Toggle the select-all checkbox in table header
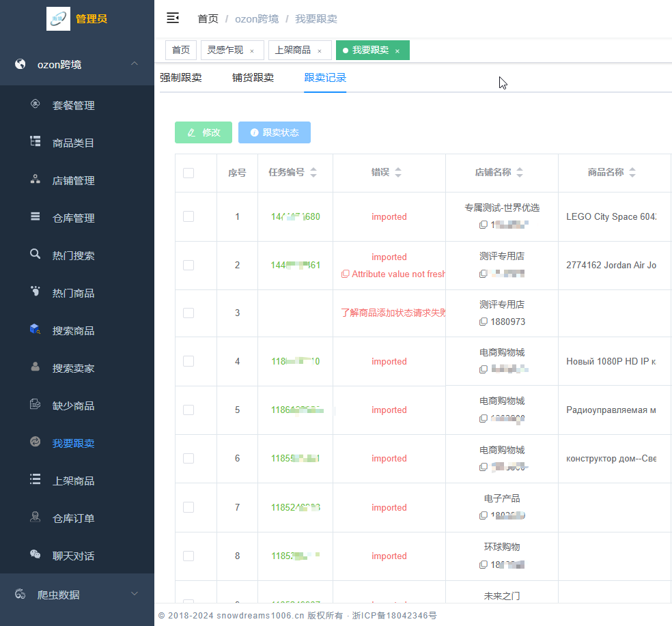 (x=188, y=173)
